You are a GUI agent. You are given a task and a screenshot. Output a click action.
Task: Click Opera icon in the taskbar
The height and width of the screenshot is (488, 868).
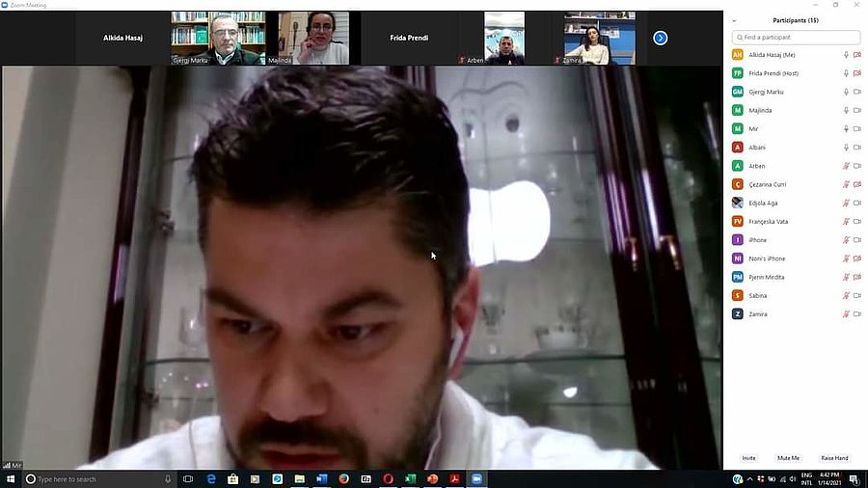(x=388, y=479)
